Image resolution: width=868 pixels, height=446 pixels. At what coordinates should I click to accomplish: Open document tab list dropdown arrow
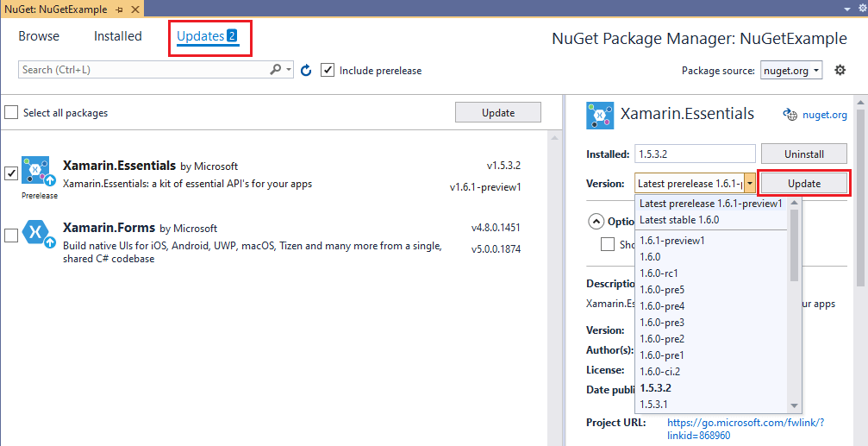847,9
